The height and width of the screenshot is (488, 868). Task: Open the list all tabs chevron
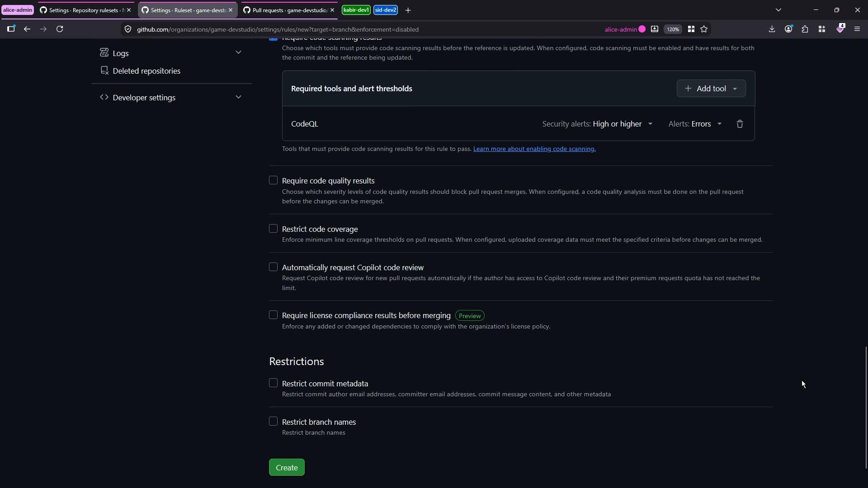[x=778, y=10]
